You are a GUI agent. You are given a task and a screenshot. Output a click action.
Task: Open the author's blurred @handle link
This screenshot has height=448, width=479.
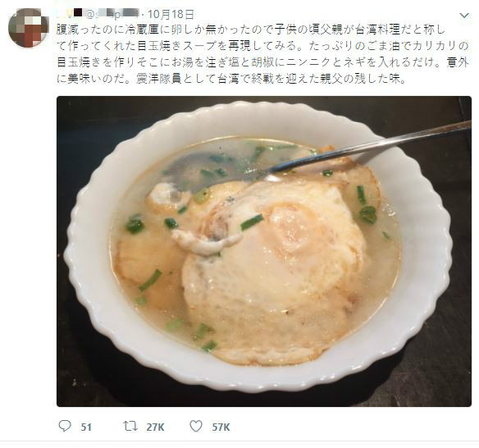(x=112, y=14)
